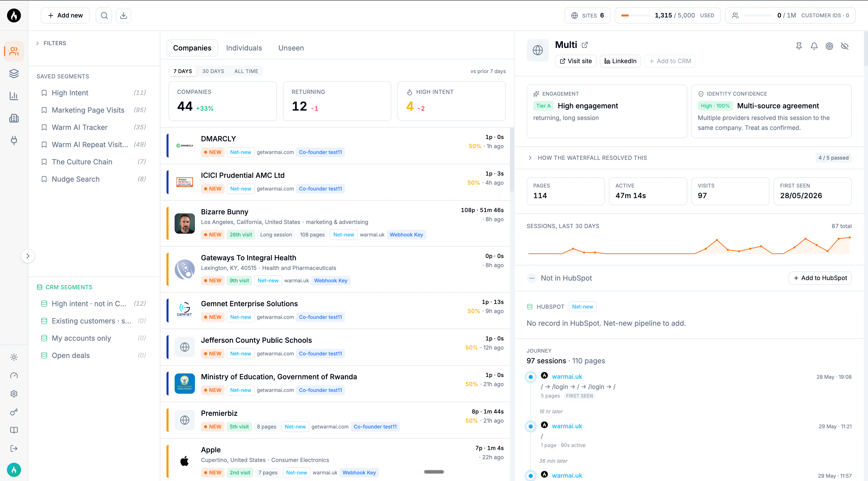
Task: Expand the FILTERS section
Action: pos(51,43)
